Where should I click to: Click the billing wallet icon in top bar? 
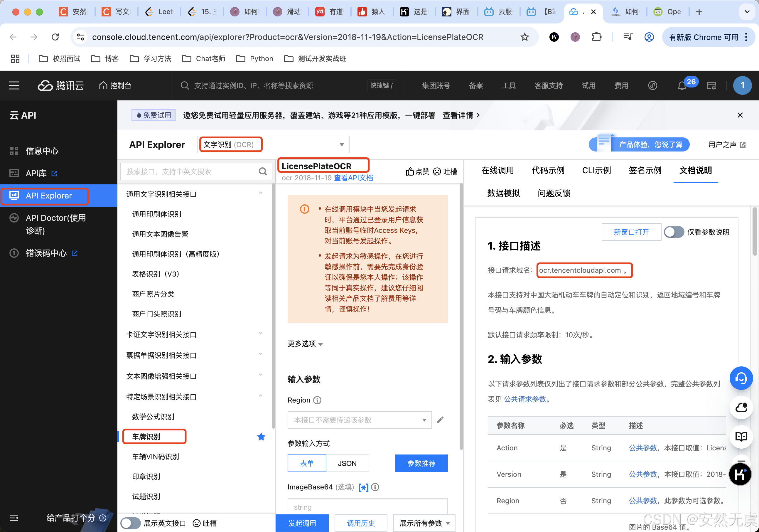(x=711, y=86)
